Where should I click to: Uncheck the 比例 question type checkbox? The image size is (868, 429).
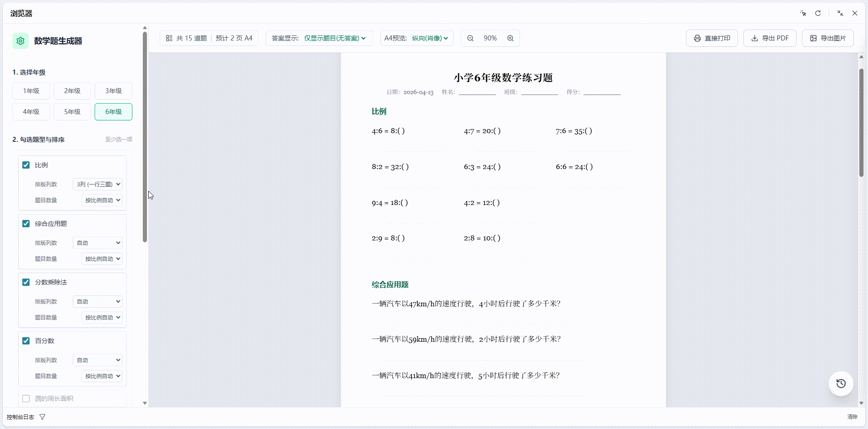pos(26,165)
